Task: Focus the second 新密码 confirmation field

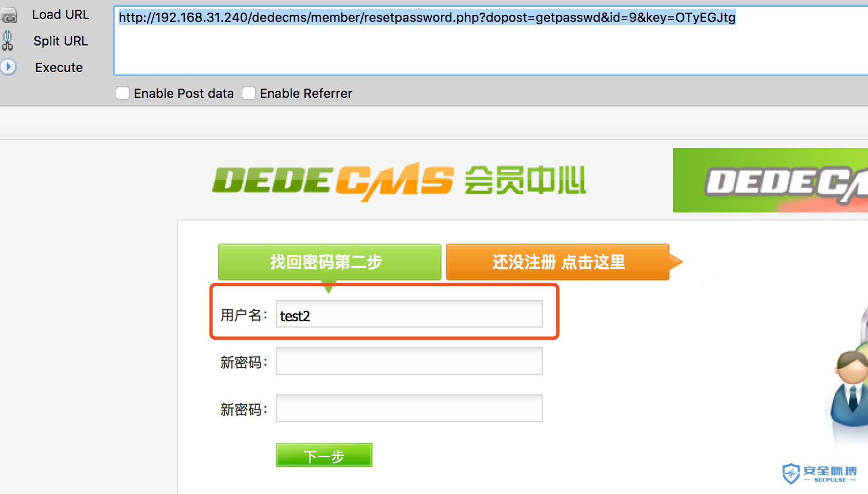Action: 409,408
